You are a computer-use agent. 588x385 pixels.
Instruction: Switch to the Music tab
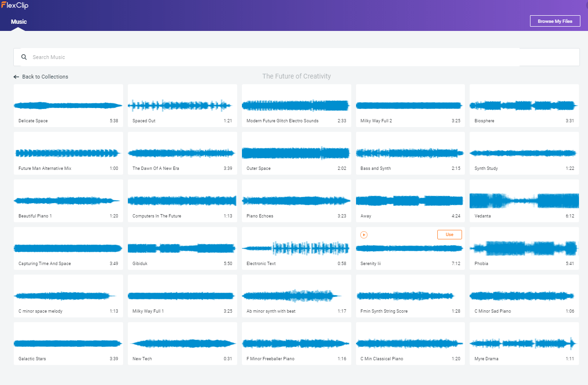pyautogui.click(x=19, y=21)
